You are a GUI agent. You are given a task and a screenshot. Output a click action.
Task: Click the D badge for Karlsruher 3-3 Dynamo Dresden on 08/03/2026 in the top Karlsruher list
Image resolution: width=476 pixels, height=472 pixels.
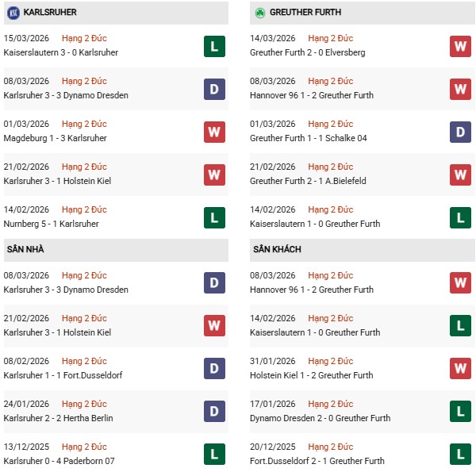point(214,89)
